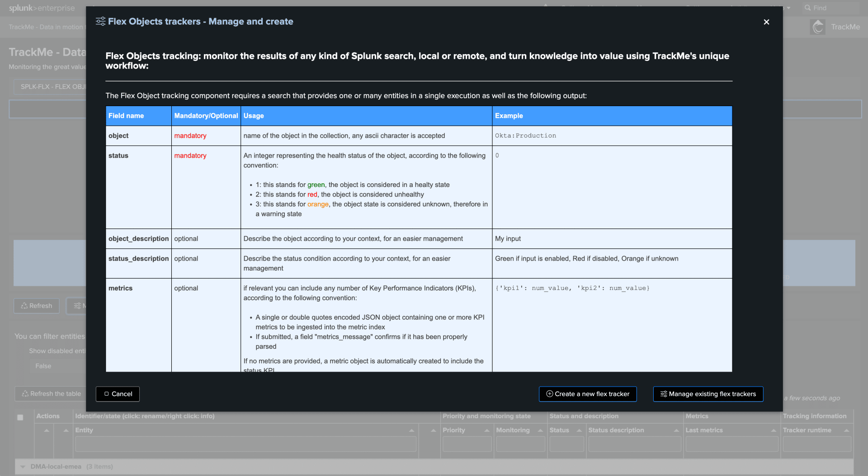Viewport: 868px width, 476px height.
Task: Sort by Priority column arrow
Action: click(x=487, y=430)
